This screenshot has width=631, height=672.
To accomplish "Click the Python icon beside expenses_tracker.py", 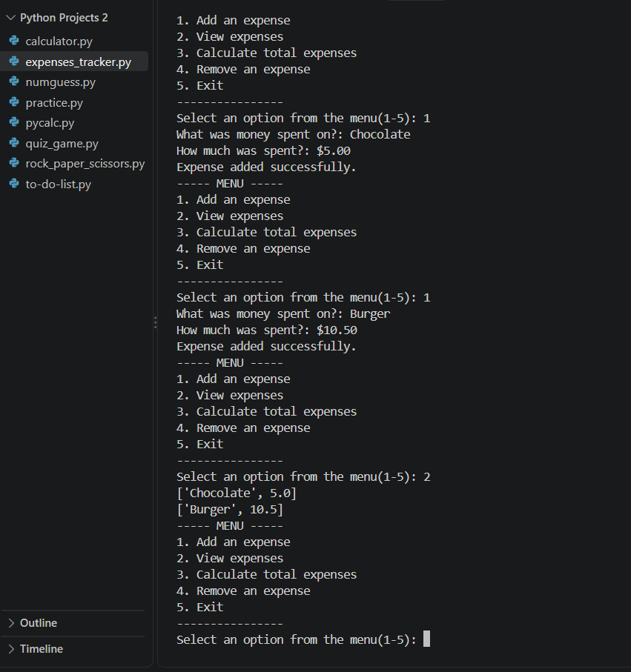I will click(x=14, y=61).
